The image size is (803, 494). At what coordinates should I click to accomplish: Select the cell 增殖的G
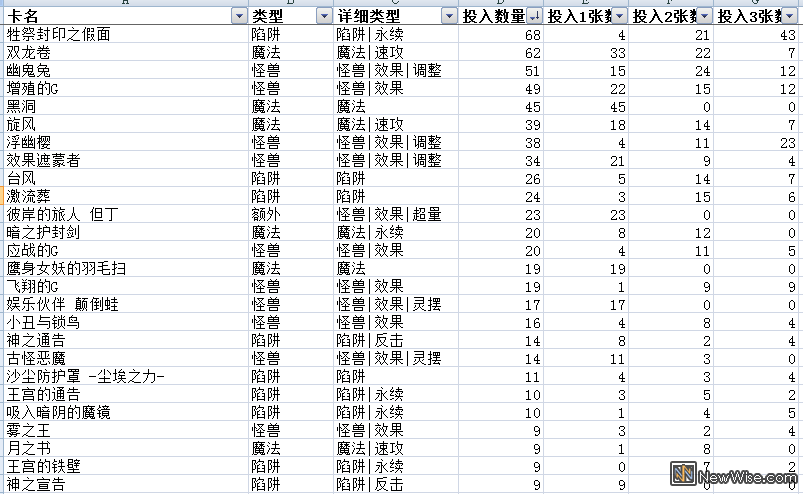[x=126, y=89]
